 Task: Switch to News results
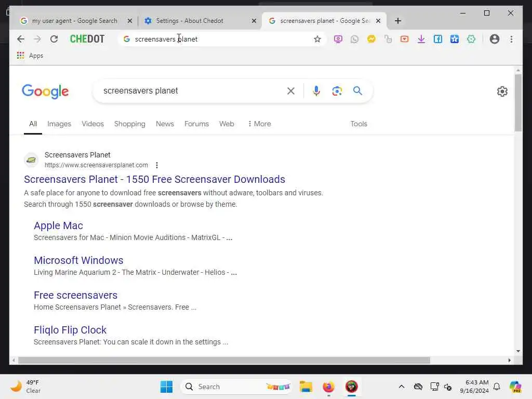[x=165, y=124]
